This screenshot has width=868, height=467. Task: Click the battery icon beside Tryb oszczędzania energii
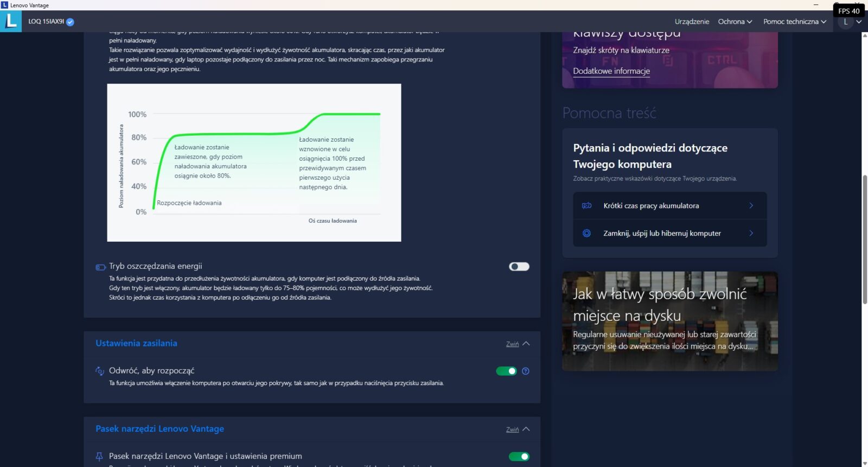(x=100, y=267)
